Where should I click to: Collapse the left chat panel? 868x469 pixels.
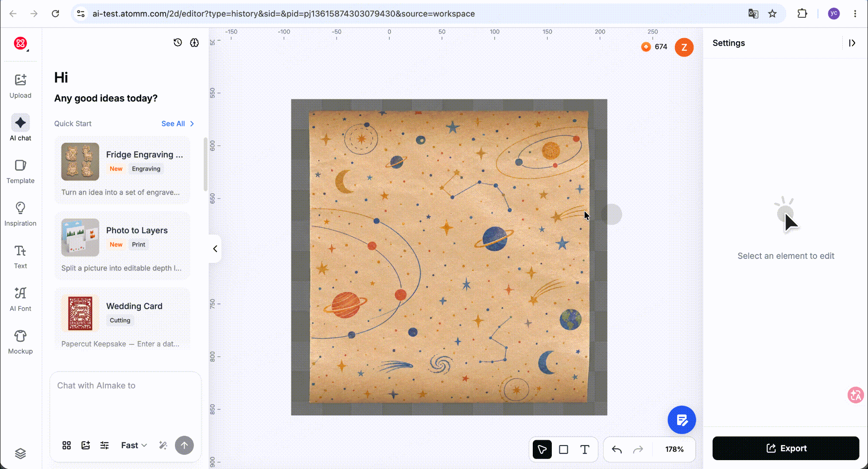click(x=215, y=249)
